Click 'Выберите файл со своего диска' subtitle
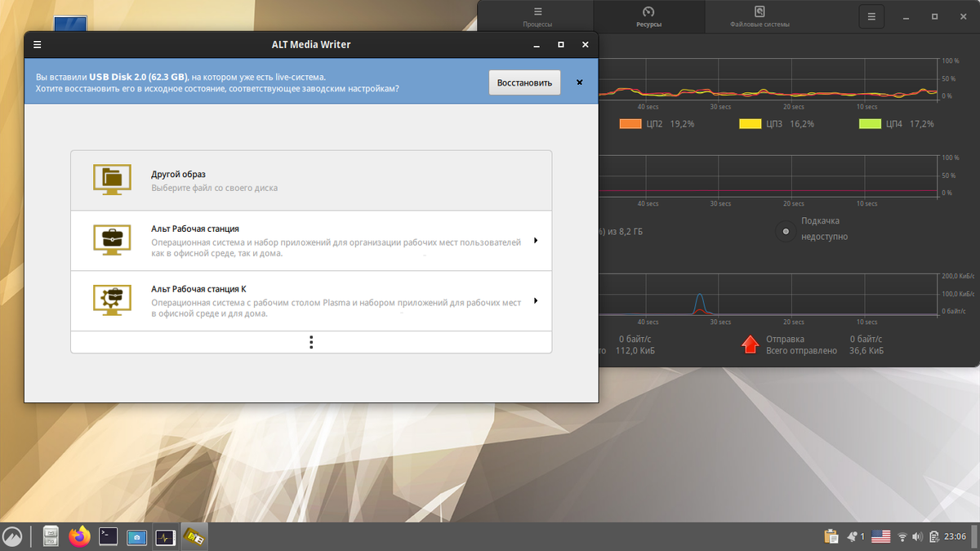 (214, 188)
